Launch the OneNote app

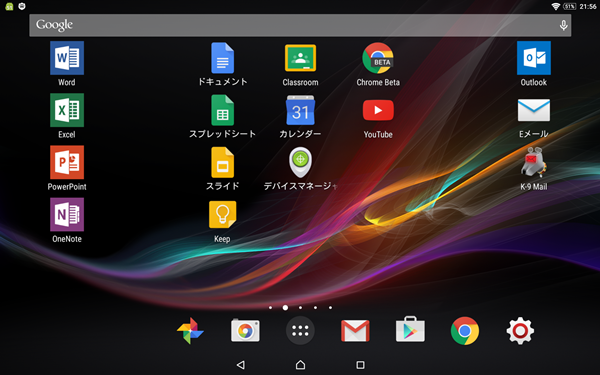[67, 214]
